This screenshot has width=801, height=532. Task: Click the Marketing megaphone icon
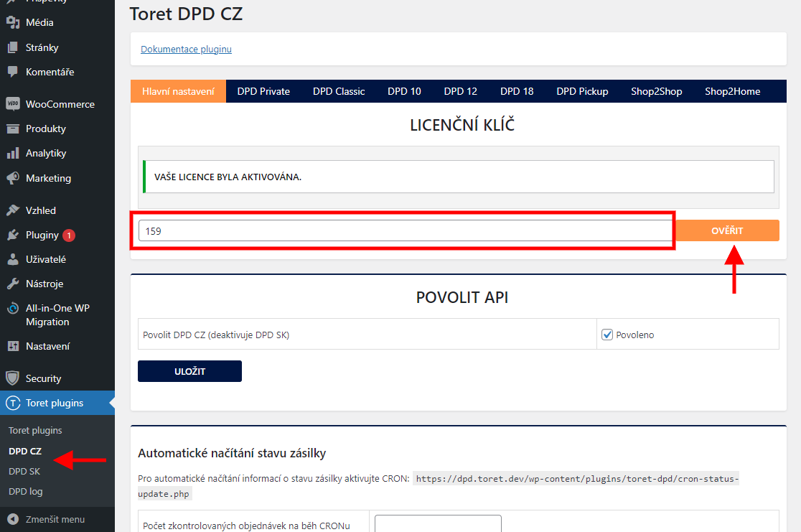pos(14,178)
